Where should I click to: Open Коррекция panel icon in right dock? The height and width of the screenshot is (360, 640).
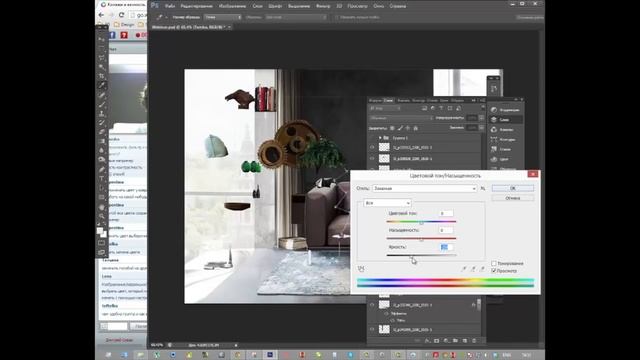tap(494, 110)
